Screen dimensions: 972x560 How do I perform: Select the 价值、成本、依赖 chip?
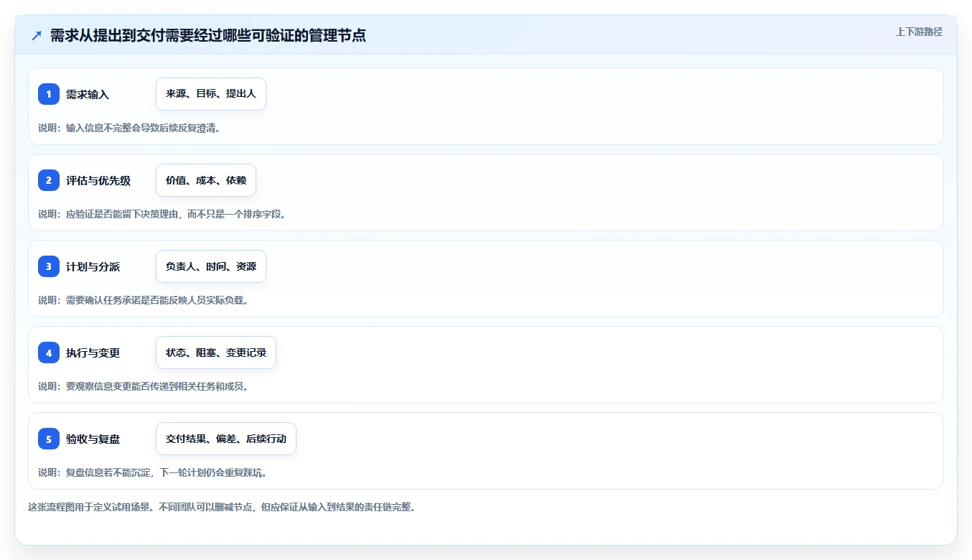click(x=206, y=180)
